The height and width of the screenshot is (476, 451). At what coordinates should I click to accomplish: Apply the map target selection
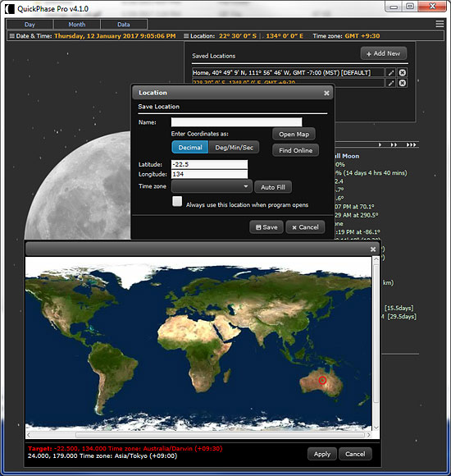322,454
